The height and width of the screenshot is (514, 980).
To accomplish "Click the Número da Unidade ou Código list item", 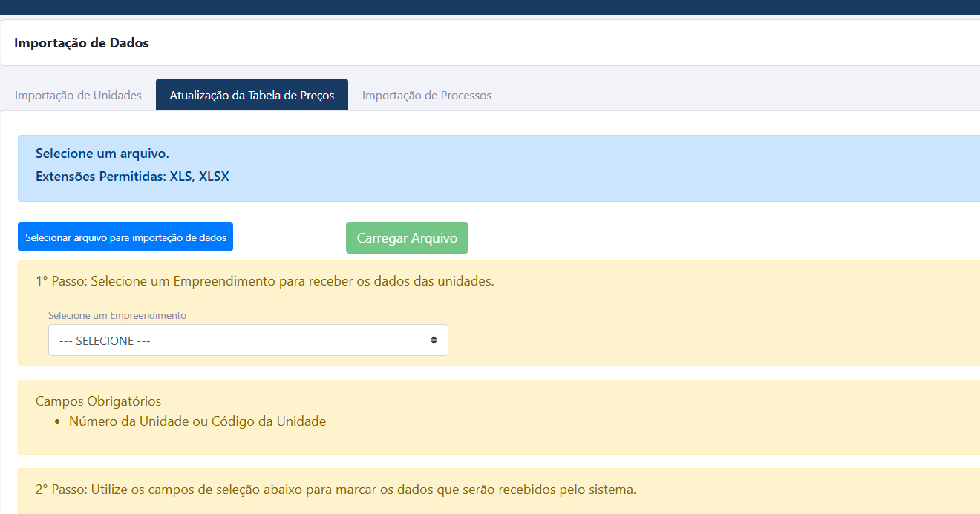I will click(x=197, y=421).
